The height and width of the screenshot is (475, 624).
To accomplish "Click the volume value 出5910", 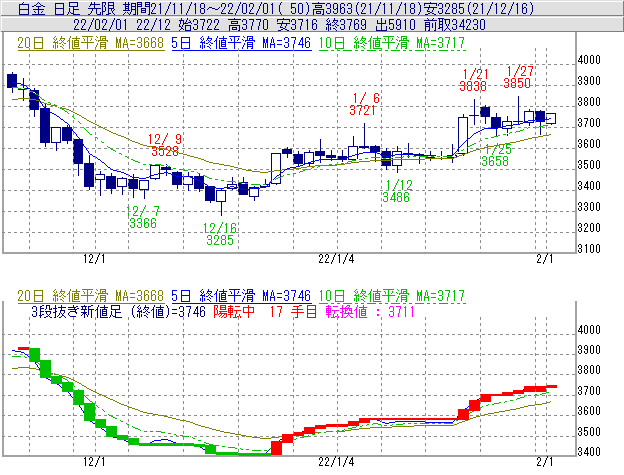I will (395, 25).
